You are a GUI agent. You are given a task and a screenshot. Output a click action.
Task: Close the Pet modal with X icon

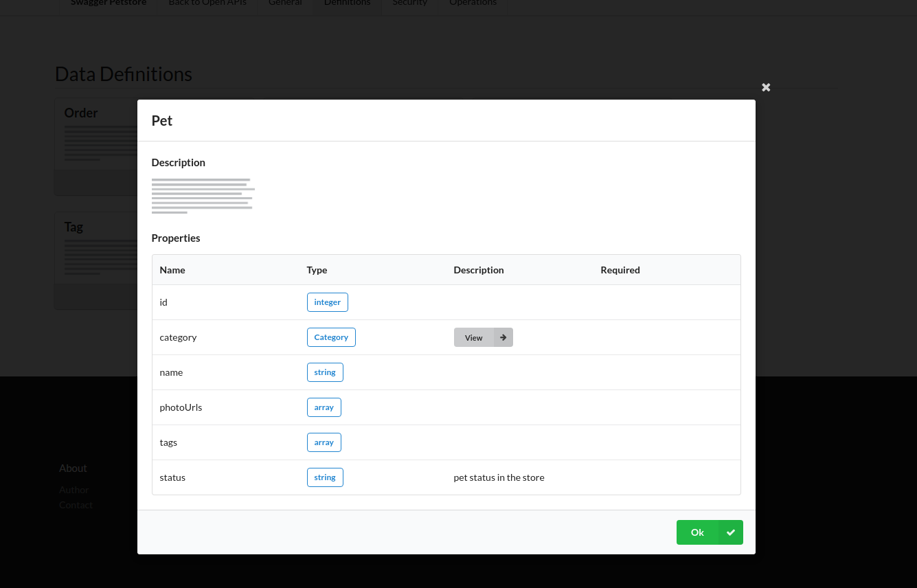point(766,87)
